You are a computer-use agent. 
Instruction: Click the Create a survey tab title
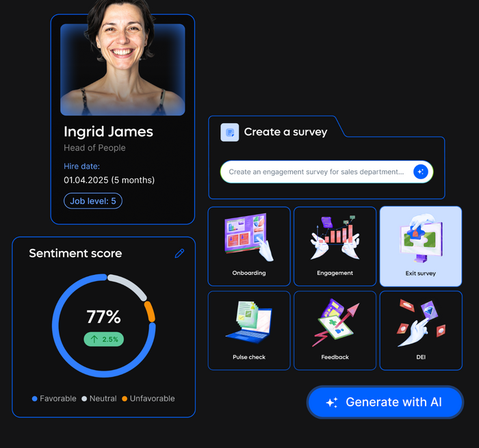point(285,132)
